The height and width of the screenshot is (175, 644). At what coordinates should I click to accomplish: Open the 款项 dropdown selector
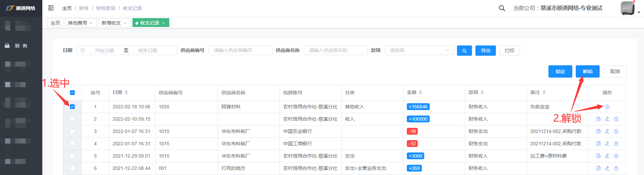(419, 50)
